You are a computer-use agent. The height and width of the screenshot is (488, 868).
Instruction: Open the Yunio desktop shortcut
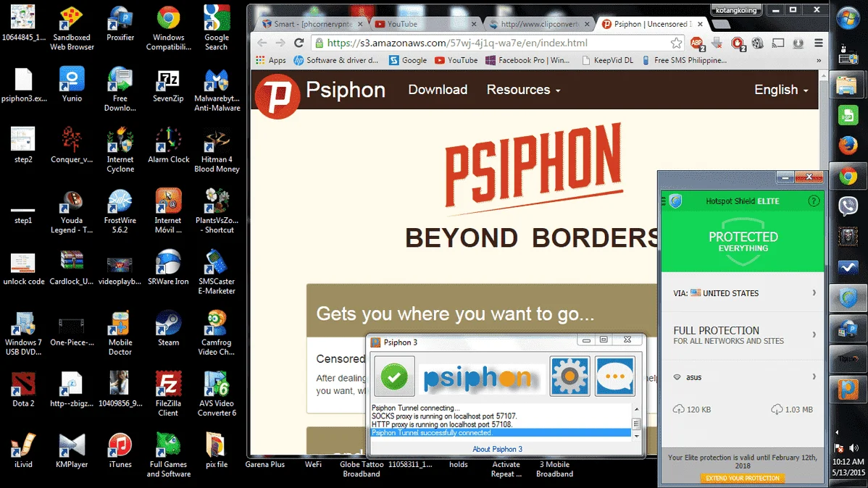pyautogui.click(x=72, y=85)
